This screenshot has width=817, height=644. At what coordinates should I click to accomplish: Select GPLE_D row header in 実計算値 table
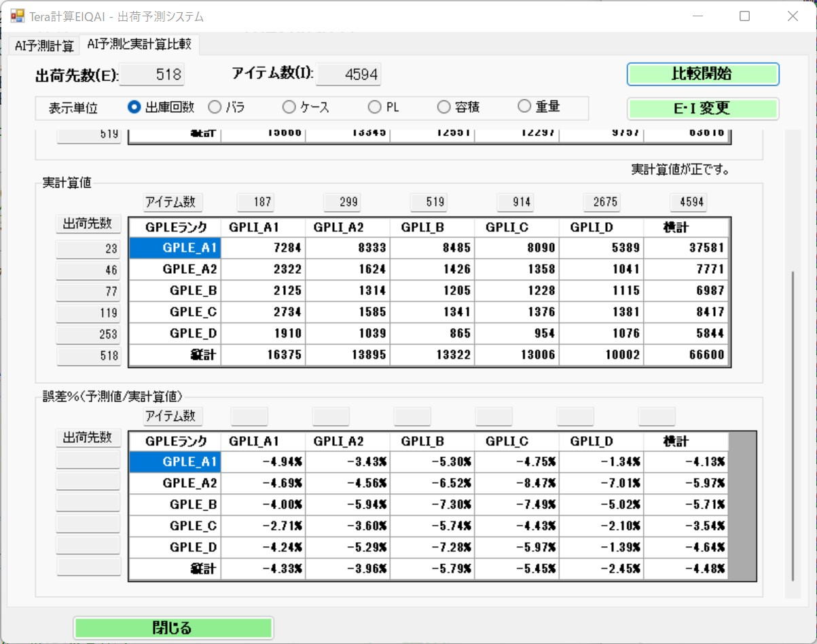[x=175, y=333]
